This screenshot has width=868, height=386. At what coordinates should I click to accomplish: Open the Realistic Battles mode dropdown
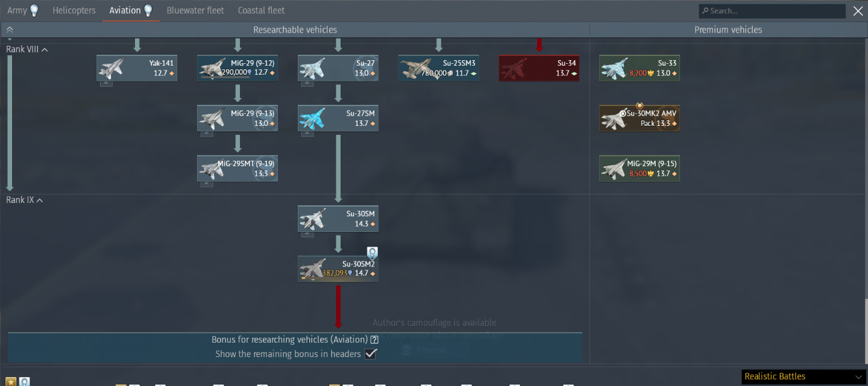804,376
